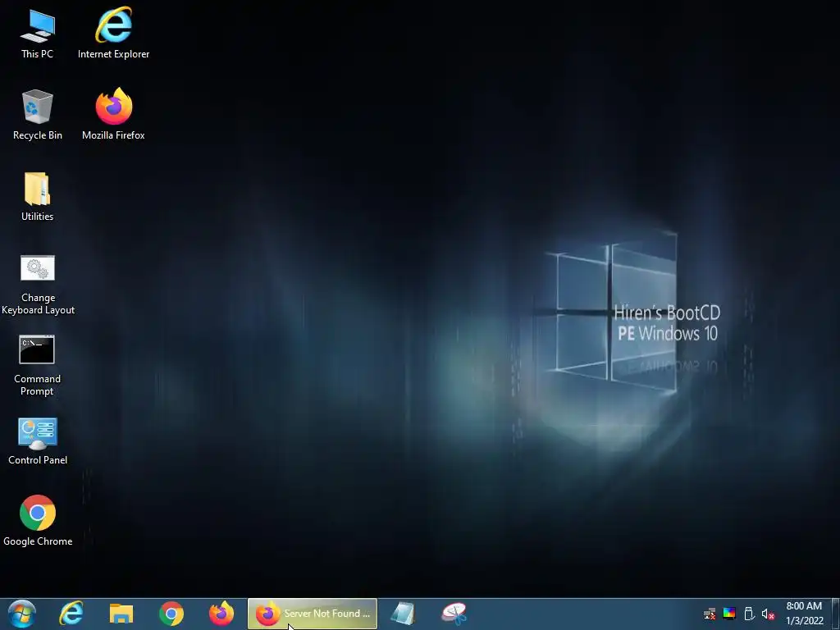The width and height of the screenshot is (840, 630).
Task: Switch to Server Not Found Firefox window
Action: click(x=313, y=614)
